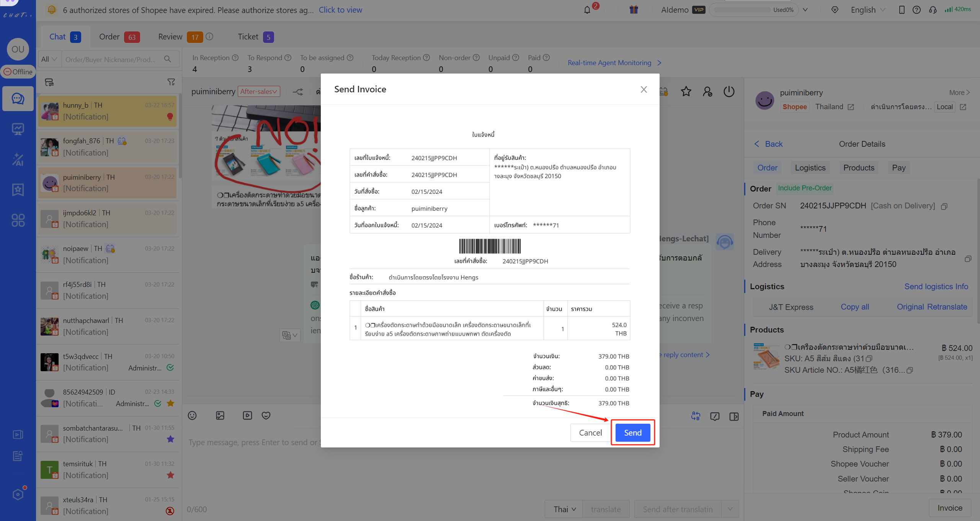This screenshot has height=521, width=980.
Task: Click the transfer conversation arrows icon
Action: [298, 92]
